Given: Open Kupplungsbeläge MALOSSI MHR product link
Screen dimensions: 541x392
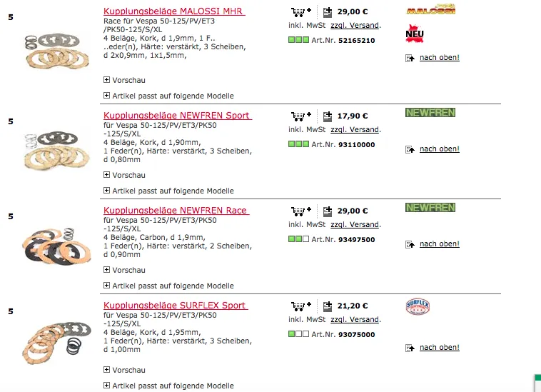Looking at the screenshot, I should click(x=174, y=12).
